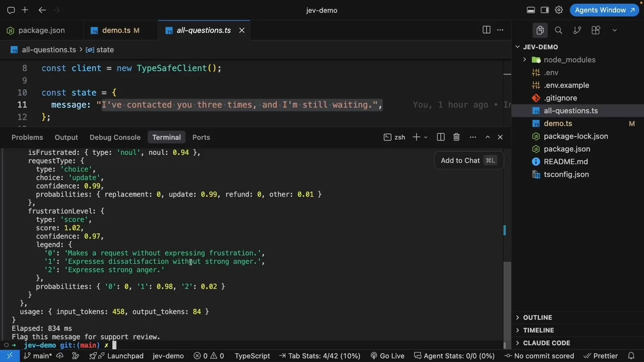Select the Terminal panel tab
The height and width of the screenshot is (362, 644).
(166, 137)
